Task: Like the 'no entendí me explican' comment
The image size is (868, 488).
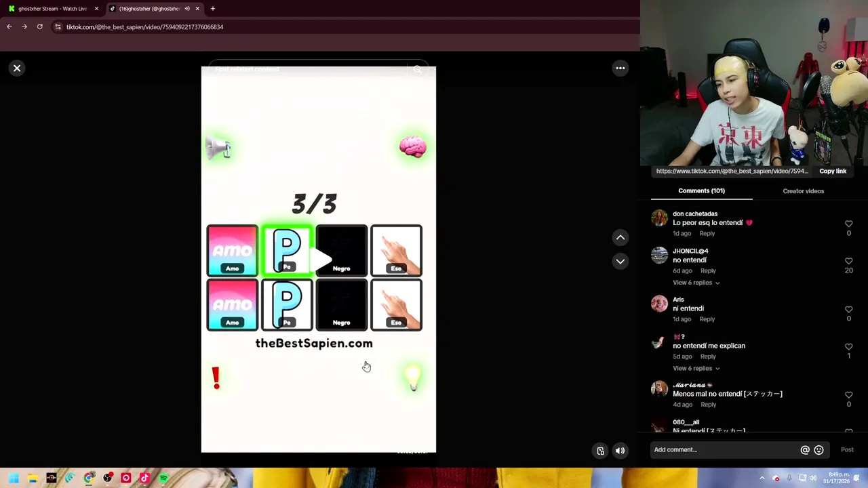Action: 848,347
